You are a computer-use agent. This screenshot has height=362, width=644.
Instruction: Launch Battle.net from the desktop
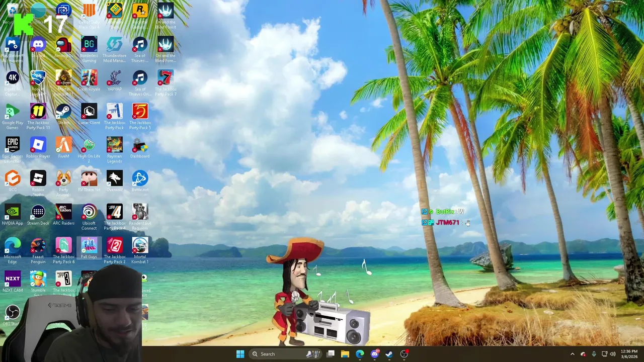point(140,182)
